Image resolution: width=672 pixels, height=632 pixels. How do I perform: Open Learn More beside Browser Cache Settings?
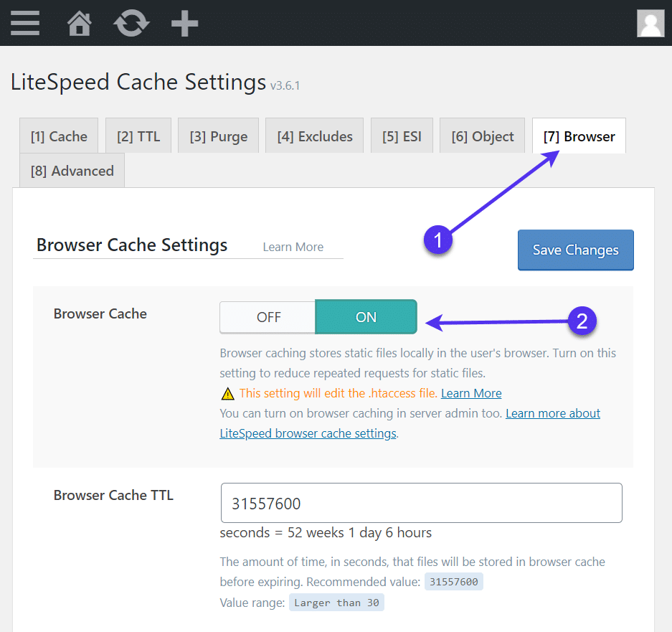pos(293,247)
